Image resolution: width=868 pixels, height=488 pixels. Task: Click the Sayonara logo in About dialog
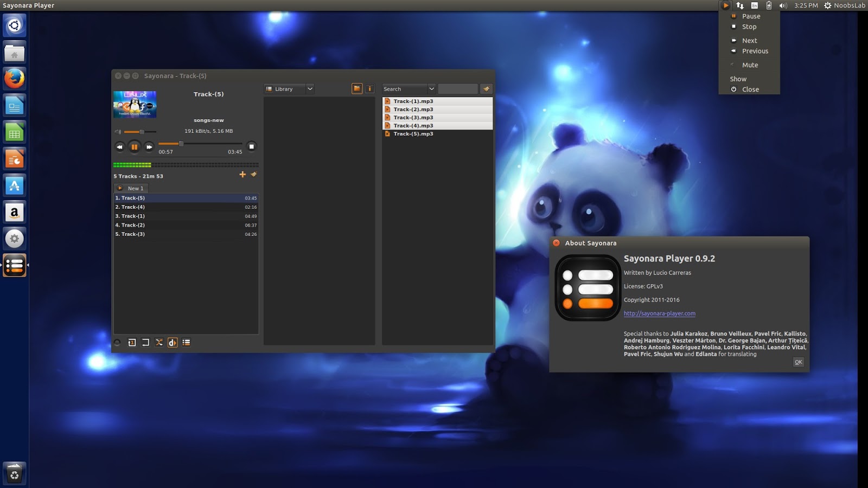(588, 288)
